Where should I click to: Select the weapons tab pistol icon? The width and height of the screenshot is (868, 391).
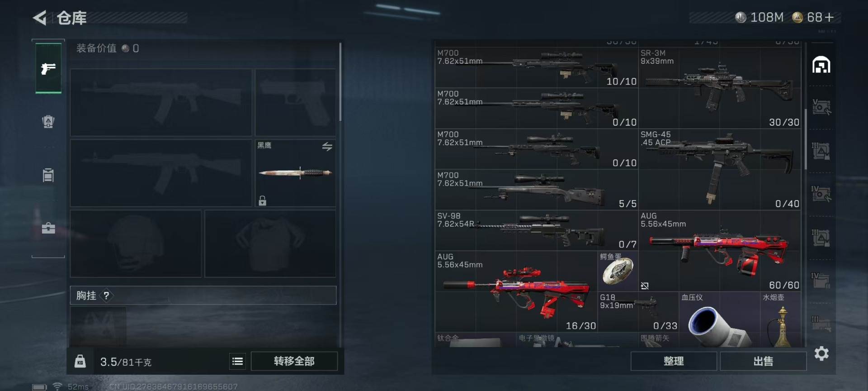[x=48, y=68]
